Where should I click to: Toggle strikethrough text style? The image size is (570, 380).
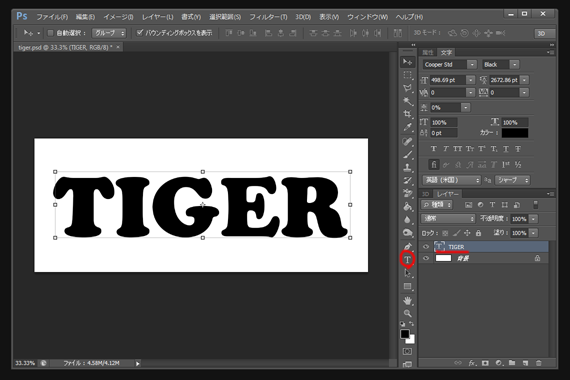click(x=518, y=149)
